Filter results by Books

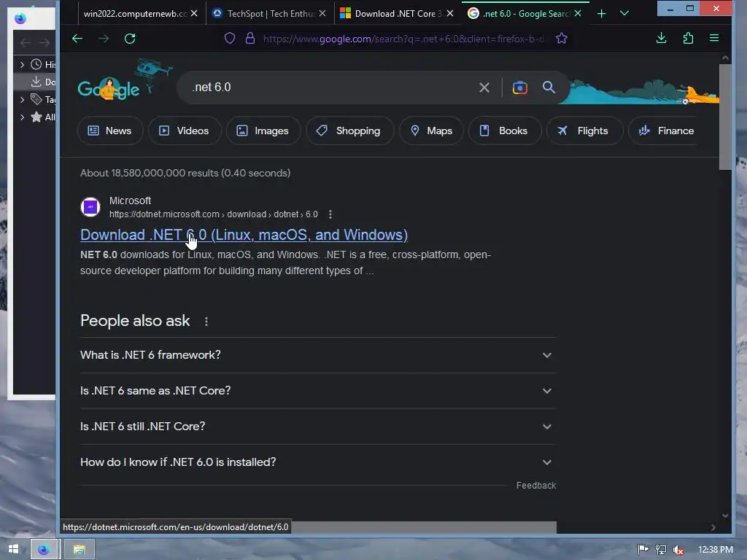[505, 131]
